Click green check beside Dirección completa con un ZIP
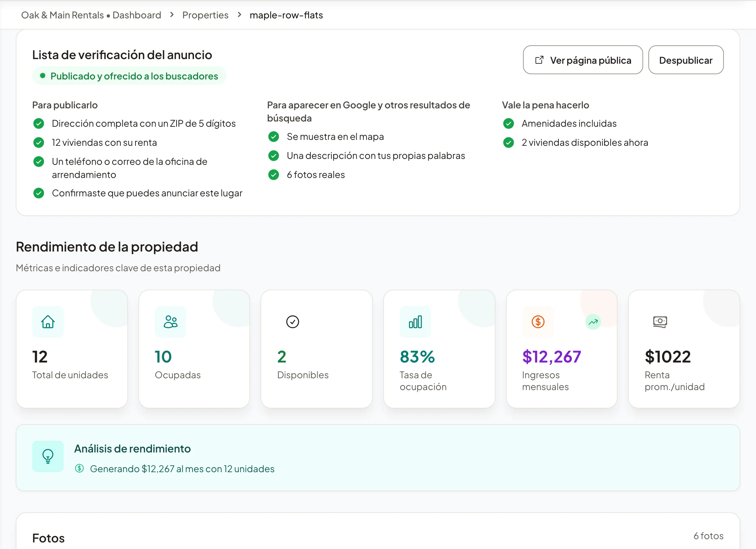This screenshot has width=756, height=549. 39,123
